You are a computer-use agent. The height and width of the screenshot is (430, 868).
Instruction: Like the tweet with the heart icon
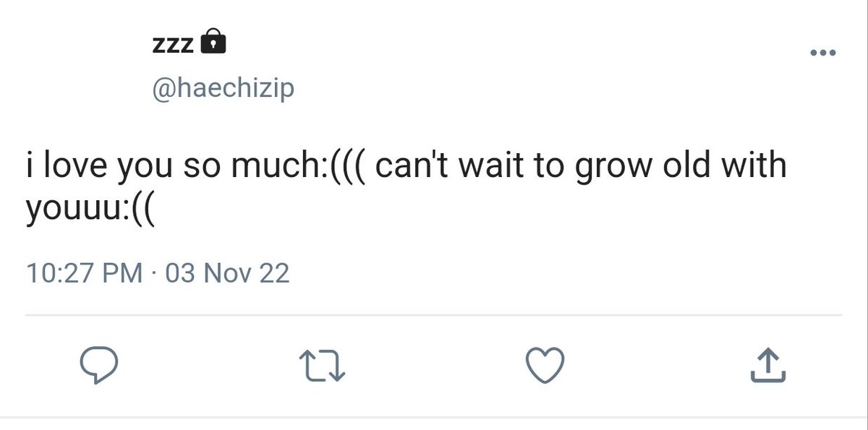[543, 366]
